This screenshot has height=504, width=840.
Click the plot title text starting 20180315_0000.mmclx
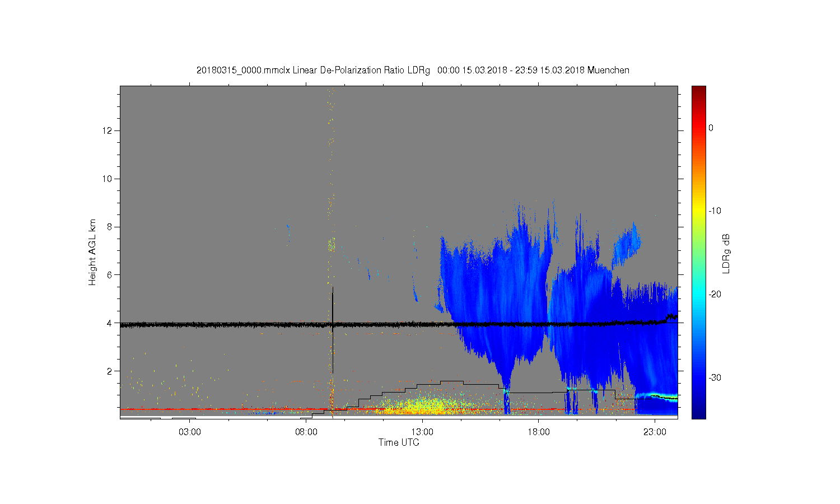(x=413, y=71)
